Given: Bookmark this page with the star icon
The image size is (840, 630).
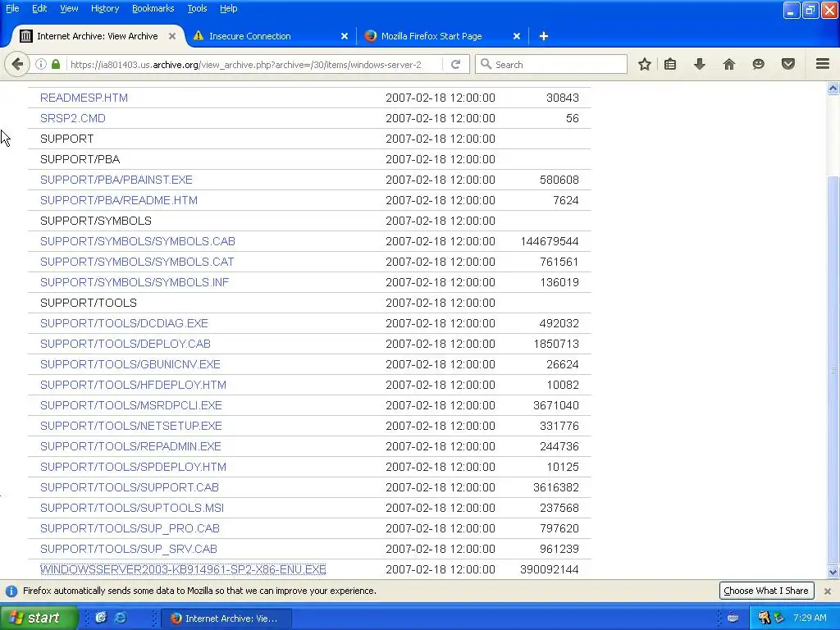Looking at the screenshot, I should 645,64.
